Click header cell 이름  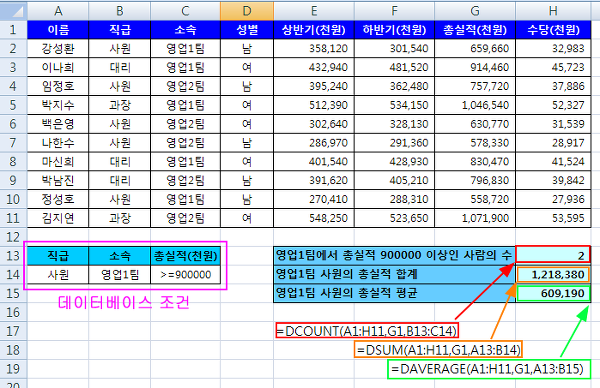point(58,30)
